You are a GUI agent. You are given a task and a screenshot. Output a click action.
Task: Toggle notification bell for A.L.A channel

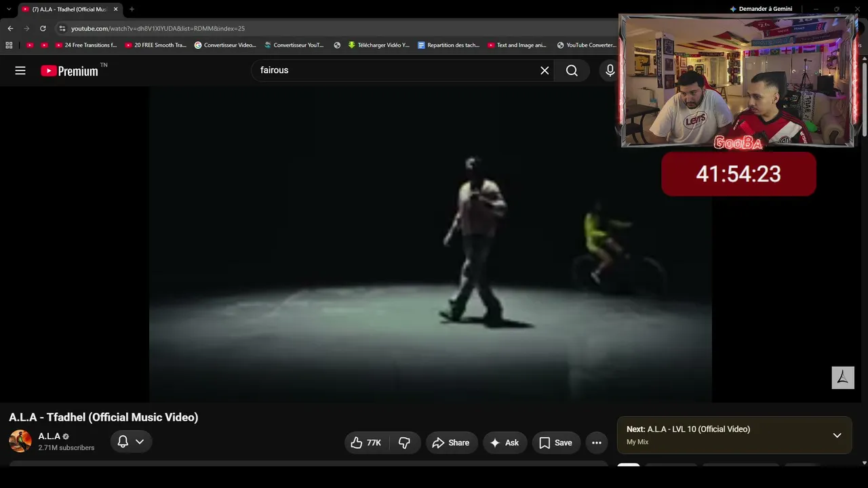[131, 442]
